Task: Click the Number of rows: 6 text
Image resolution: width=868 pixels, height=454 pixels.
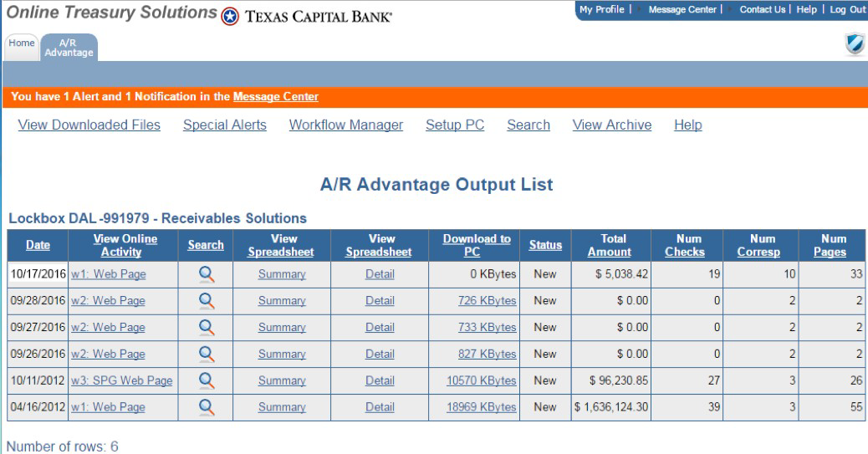Action: pos(62,446)
